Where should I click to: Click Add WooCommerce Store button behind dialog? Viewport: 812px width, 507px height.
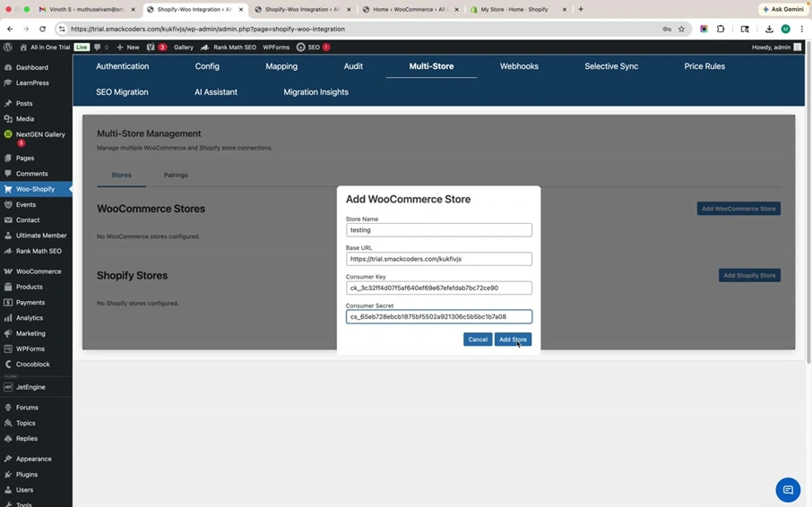pyautogui.click(x=739, y=209)
